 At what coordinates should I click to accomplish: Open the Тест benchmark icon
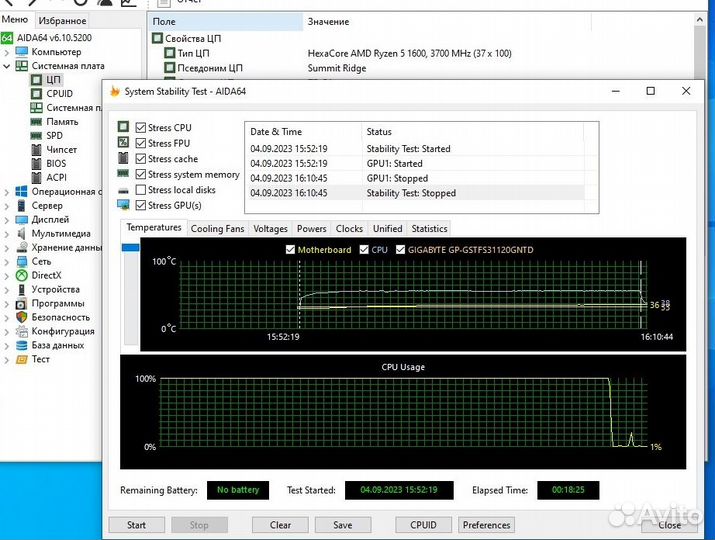[21, 359]
